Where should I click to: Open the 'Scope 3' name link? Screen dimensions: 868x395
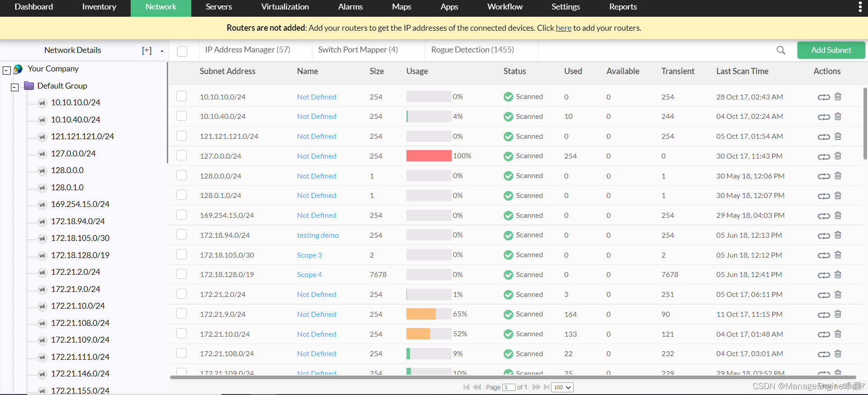pyautogui.click(x=309, y=255)
